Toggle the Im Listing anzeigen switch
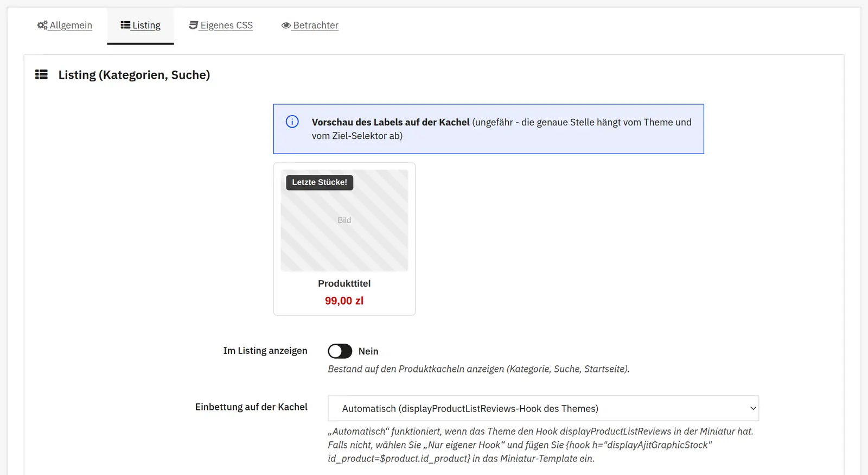 [x=340, y=351]
